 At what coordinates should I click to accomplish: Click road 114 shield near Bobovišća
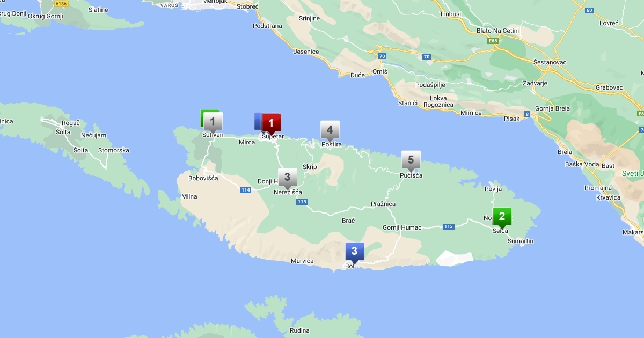click(246, 190)
